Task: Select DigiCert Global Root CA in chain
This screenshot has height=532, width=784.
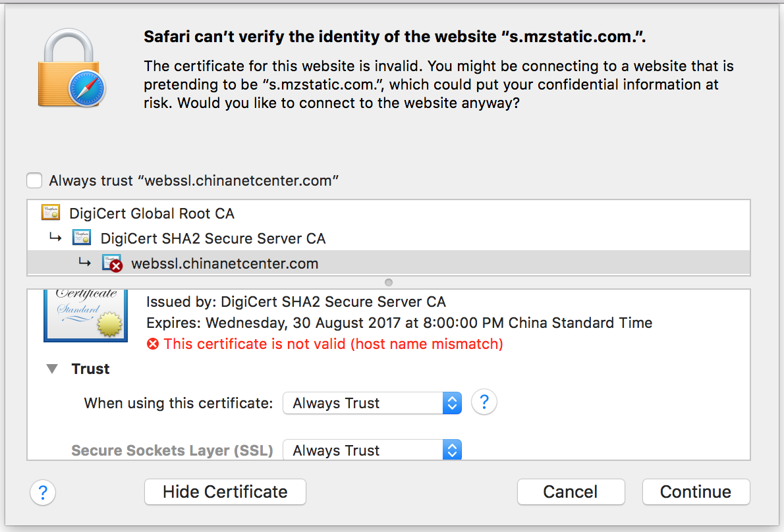Action: (152, 213)
